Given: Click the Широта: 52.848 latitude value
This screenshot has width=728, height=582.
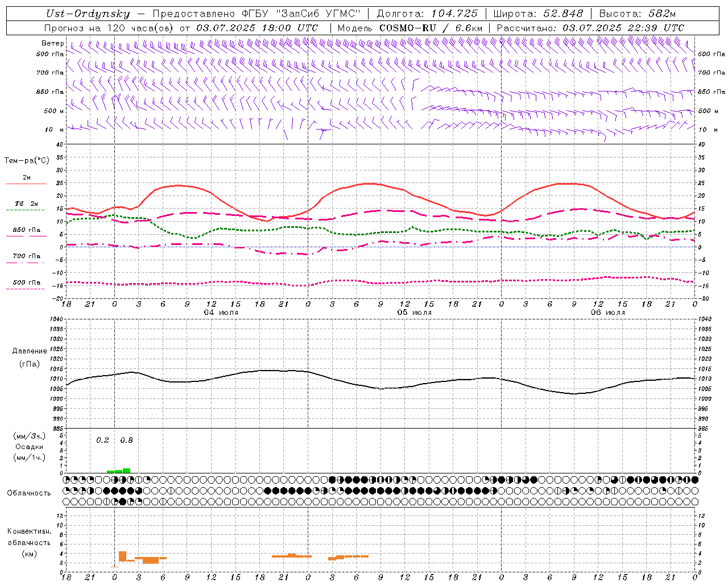Looking at the screenshot, I should (538, 14).
